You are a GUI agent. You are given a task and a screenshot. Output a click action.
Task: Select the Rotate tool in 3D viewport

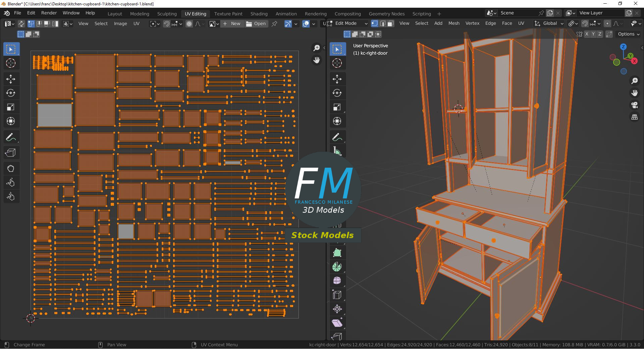(x=337, y=93)
